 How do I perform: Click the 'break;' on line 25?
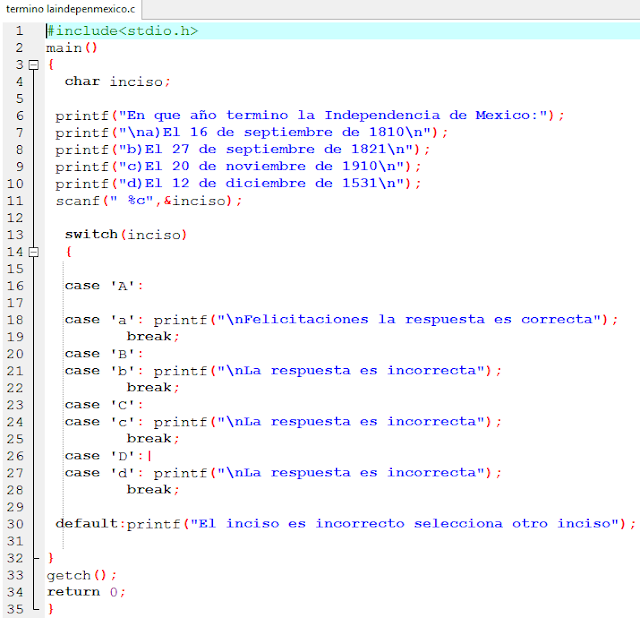pos(153,439)
